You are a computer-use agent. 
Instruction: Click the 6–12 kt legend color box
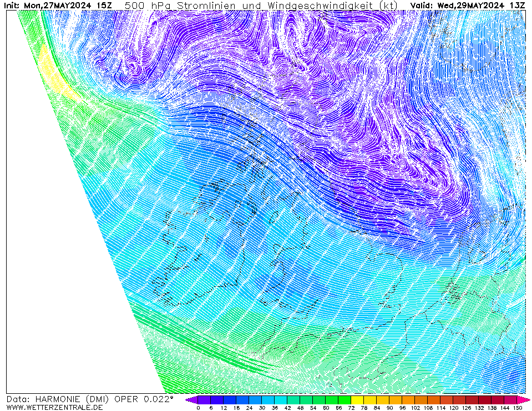coord(217,400)
